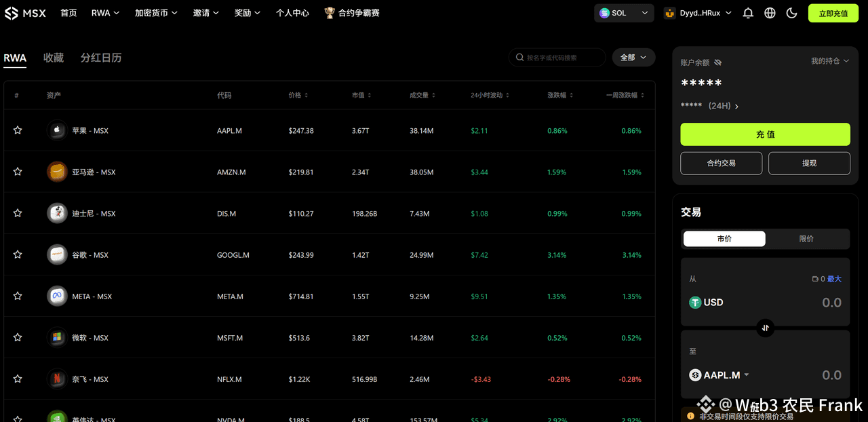Favorite the META - MSX row star
Screen dimensions: 868x422
(18, 296)
